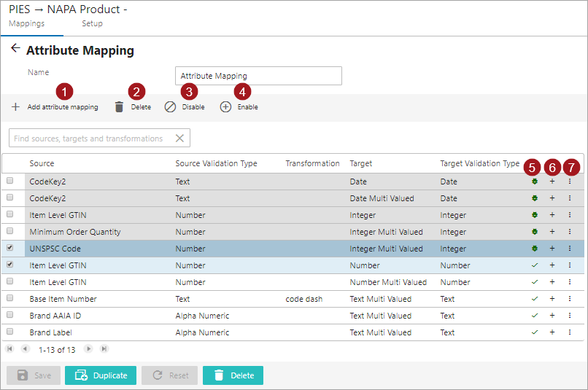
Task: Open more options for Item Level GTIN Number row
Action: click(x=570, y=265)
